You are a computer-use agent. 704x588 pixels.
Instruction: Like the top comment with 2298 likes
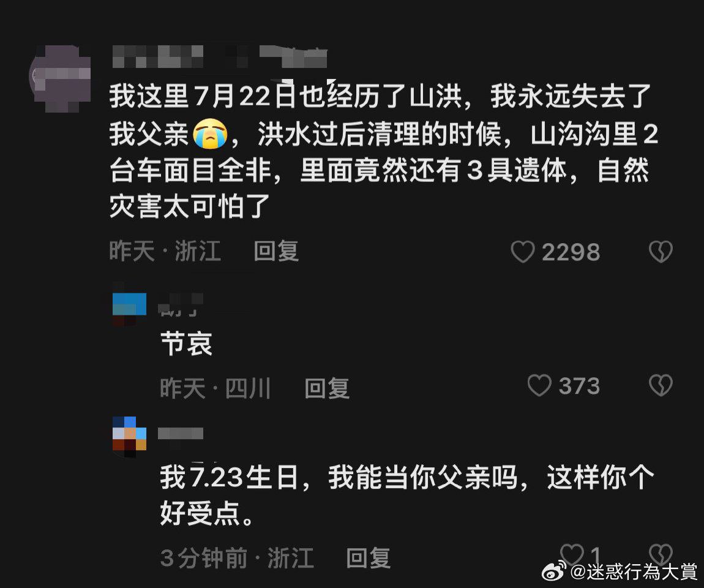pos(523,252)
